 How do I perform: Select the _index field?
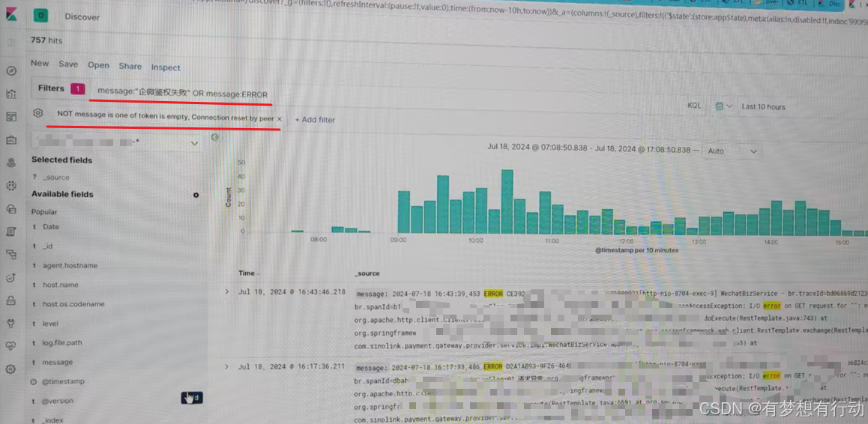[53, 420]
